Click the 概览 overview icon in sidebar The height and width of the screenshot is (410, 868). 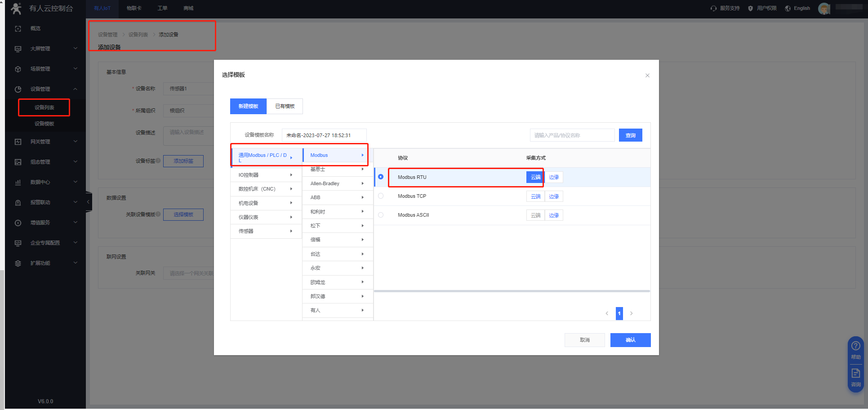pos(18,29)
